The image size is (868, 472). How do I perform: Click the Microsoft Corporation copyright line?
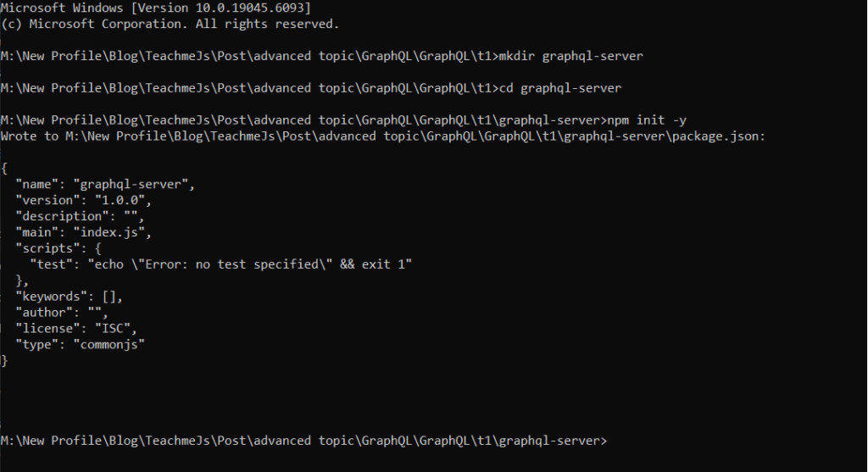click(170, 24)
